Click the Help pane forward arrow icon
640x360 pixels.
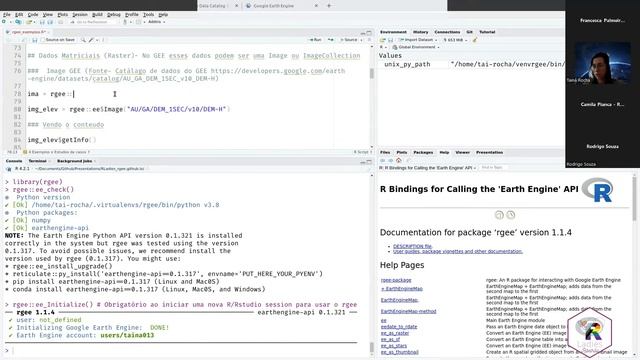click(390, 160)
